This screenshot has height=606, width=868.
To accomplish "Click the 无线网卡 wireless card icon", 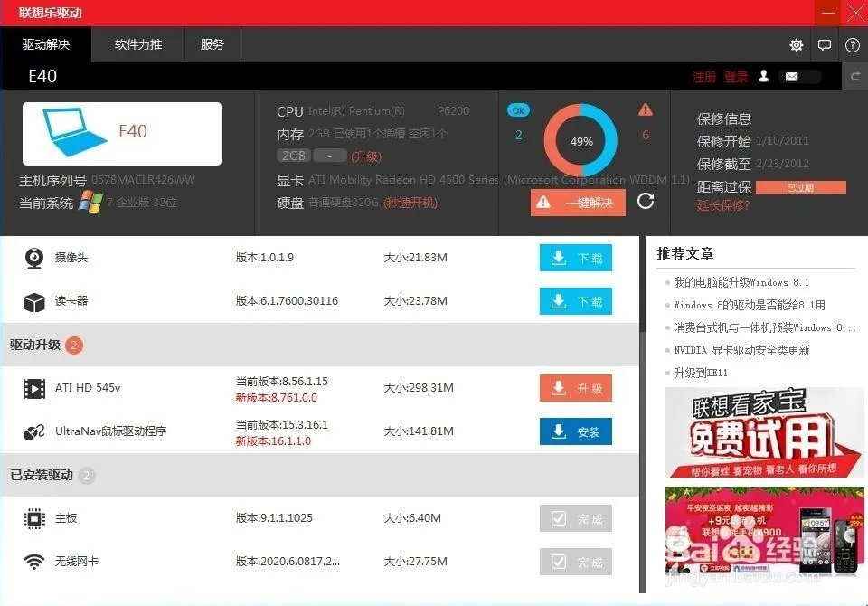I will point(33,561).
